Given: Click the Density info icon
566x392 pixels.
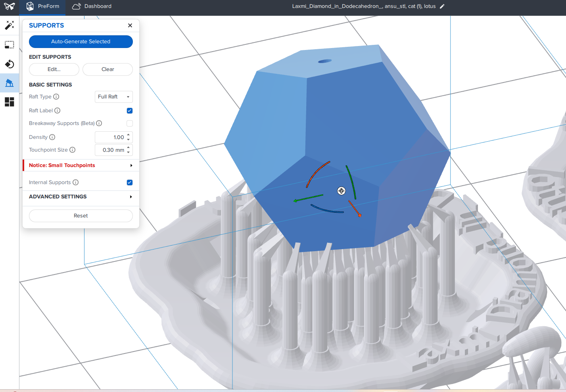Looking at the screenshot, I should 52,137.
